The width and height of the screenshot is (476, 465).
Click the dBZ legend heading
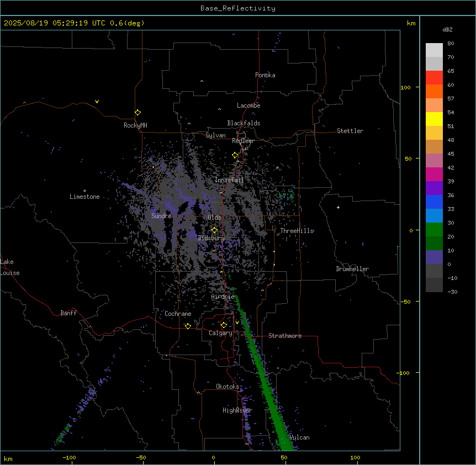[x=447, y=29]
